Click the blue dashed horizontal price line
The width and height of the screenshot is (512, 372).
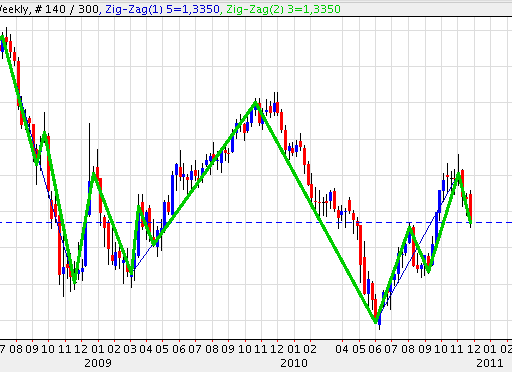coord(256,222)
